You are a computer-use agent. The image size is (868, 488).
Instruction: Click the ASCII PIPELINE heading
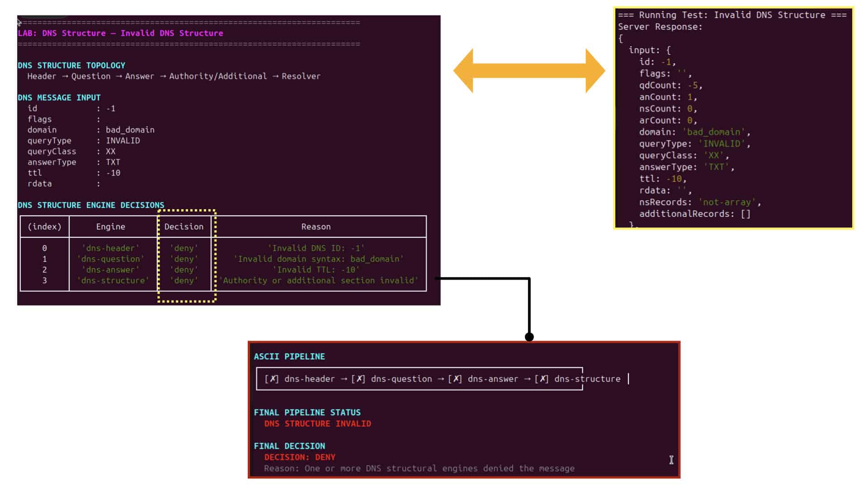click(x=289, y=357)
